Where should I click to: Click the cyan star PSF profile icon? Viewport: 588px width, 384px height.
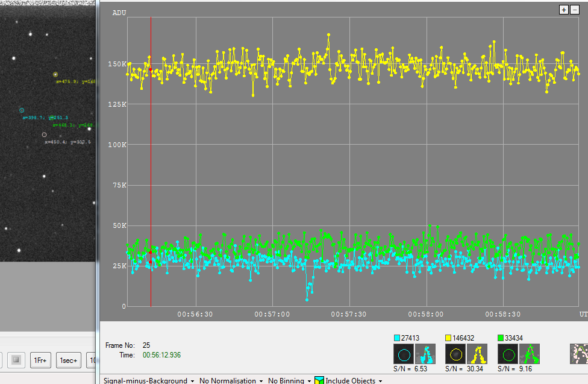pos(425,354)
